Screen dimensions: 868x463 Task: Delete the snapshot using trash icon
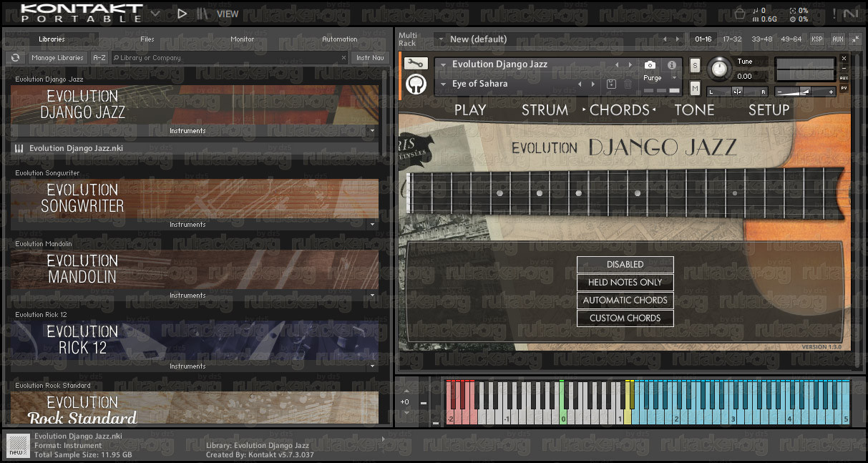pos(628,84)
